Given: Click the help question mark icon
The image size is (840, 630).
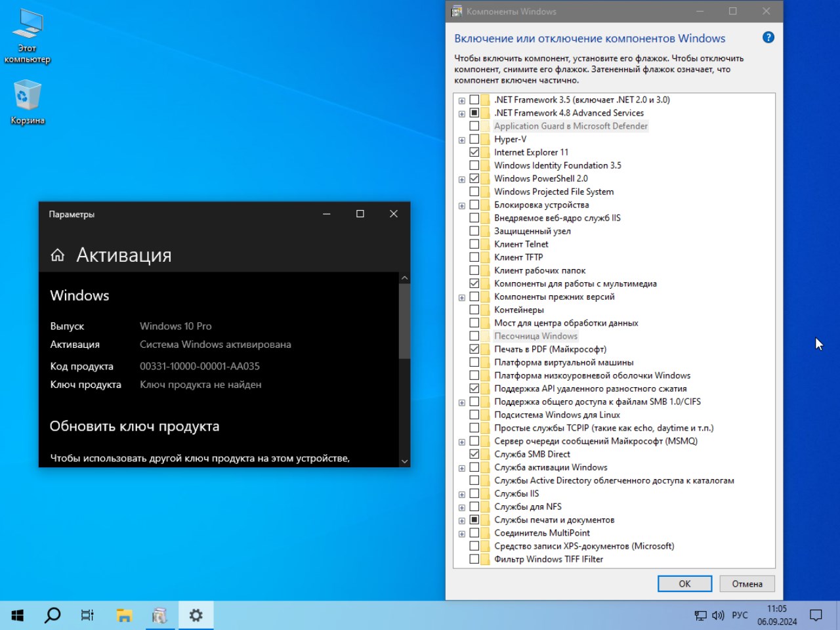Looking at the screenshot, I should (768, 37).
